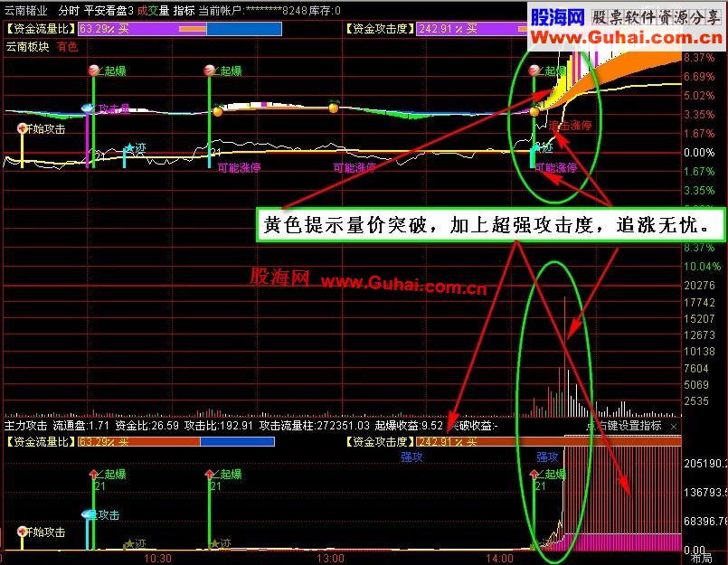This screenshot has width=728, height=565.
Task: Click the lower orange 资金流量比 63.29% bar
Action: click(x=176, y=441)
